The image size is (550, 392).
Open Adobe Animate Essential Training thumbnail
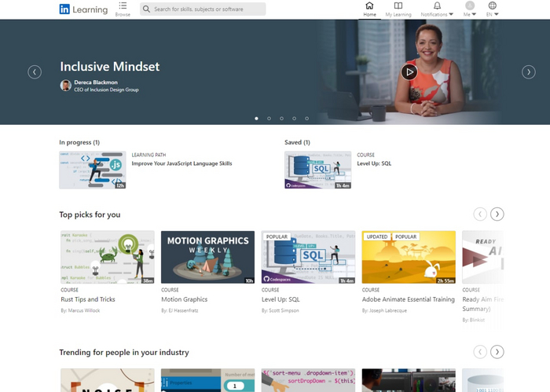409,257
